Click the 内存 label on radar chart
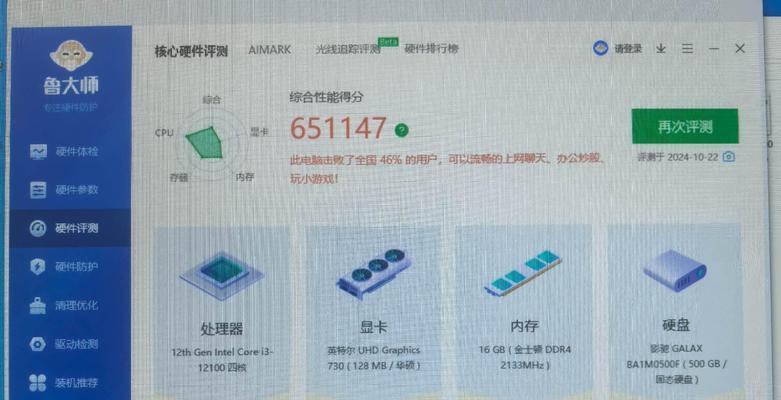Image resolution: width=781 pixels, height=400 pixels. coord(245,177)
